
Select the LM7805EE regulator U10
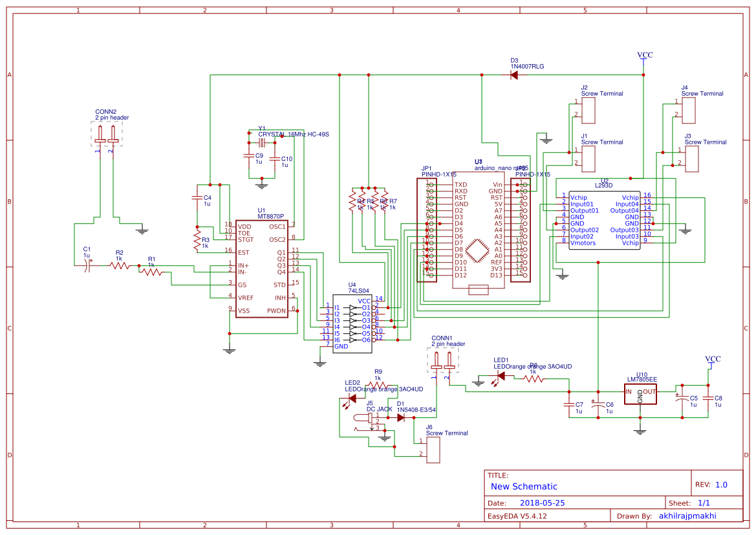(640, 393)
